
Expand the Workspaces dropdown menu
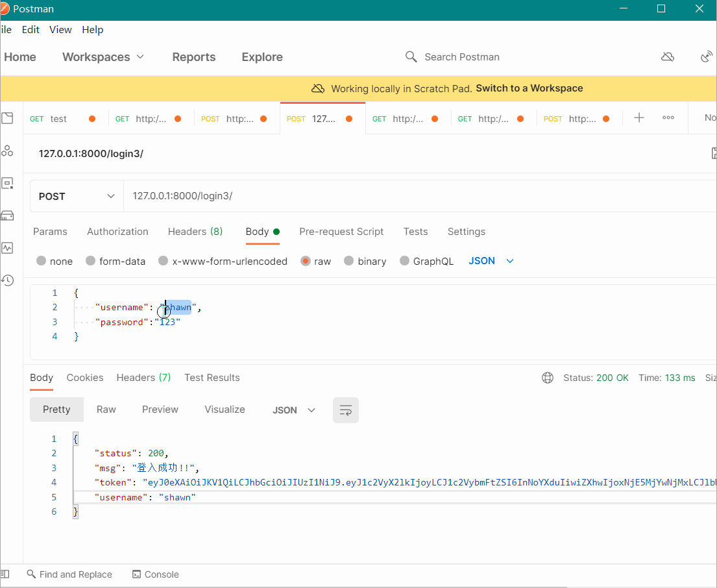[x=103, y=57]
